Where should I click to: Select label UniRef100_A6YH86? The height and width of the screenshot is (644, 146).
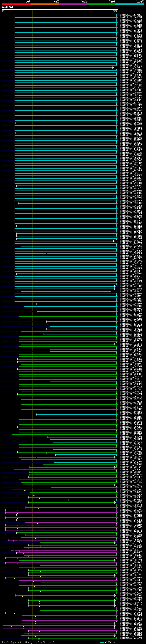click(x=131, y=90)
